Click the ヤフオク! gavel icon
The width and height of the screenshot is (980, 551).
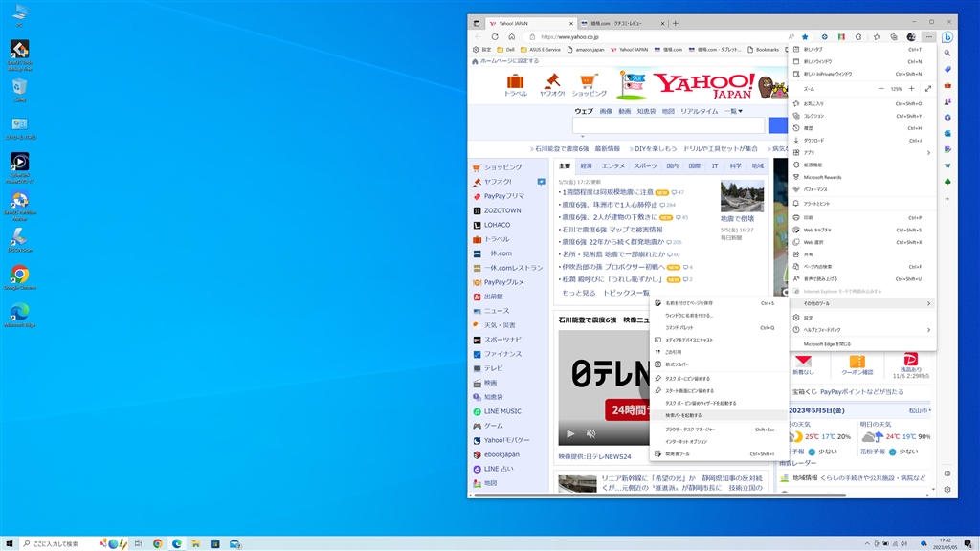tap(552, 81)
